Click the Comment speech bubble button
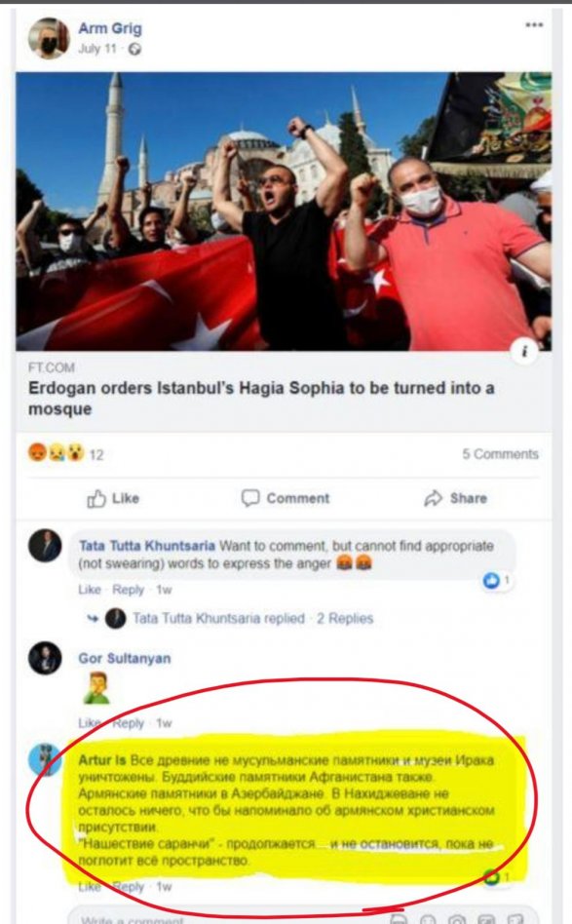 286,498
